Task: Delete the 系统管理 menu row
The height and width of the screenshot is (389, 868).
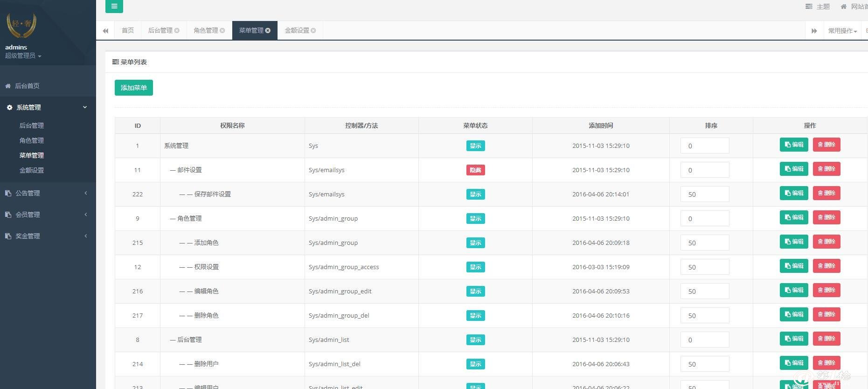Action: [826, 145]
